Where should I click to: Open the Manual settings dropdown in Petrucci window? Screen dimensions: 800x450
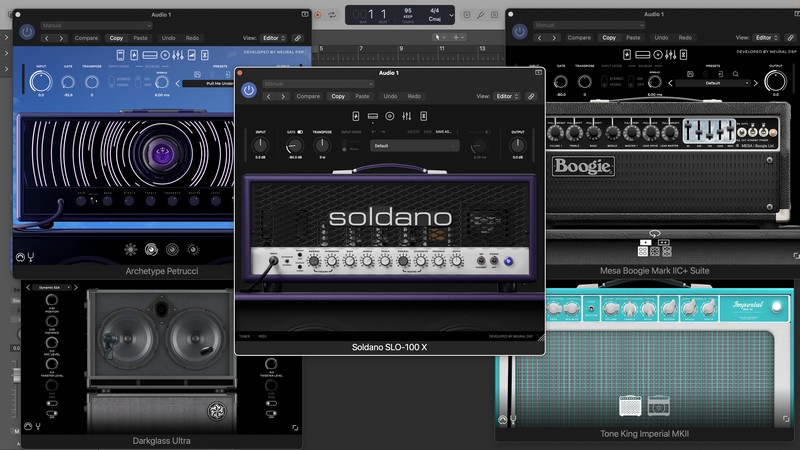click(x=96, y=25)
